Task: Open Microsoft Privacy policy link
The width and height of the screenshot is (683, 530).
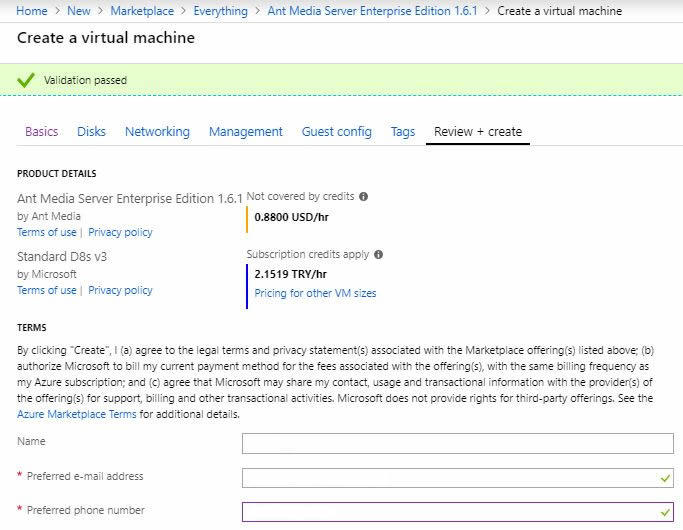Action: [x=120, y=290]
